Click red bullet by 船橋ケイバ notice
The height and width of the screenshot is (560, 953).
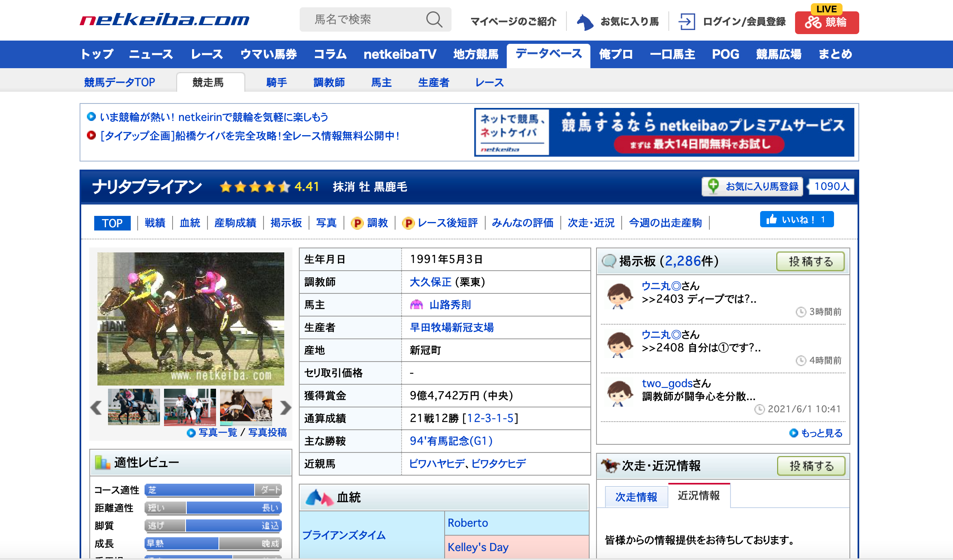(91, 136)
